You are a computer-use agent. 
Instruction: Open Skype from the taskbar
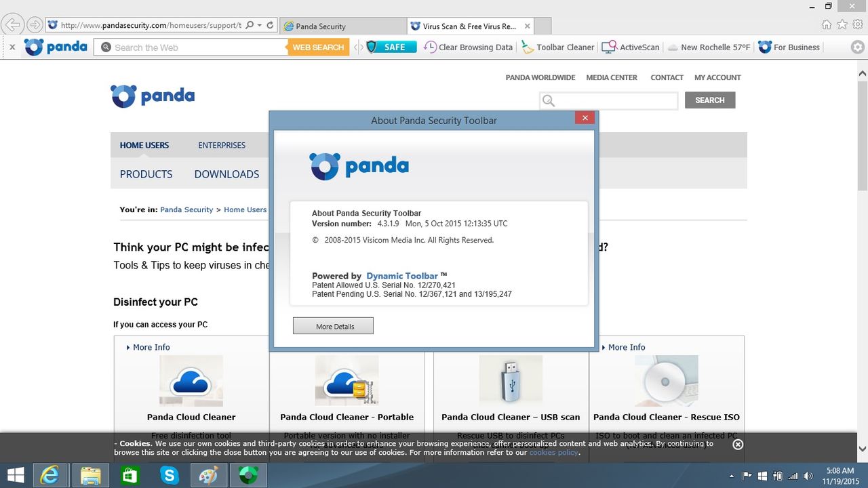169,475
